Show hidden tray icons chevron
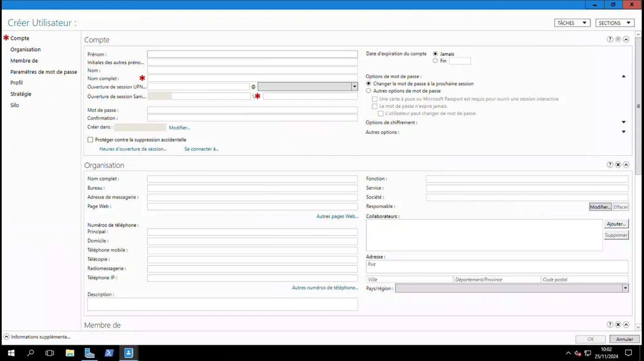 (x=568, y=353)
